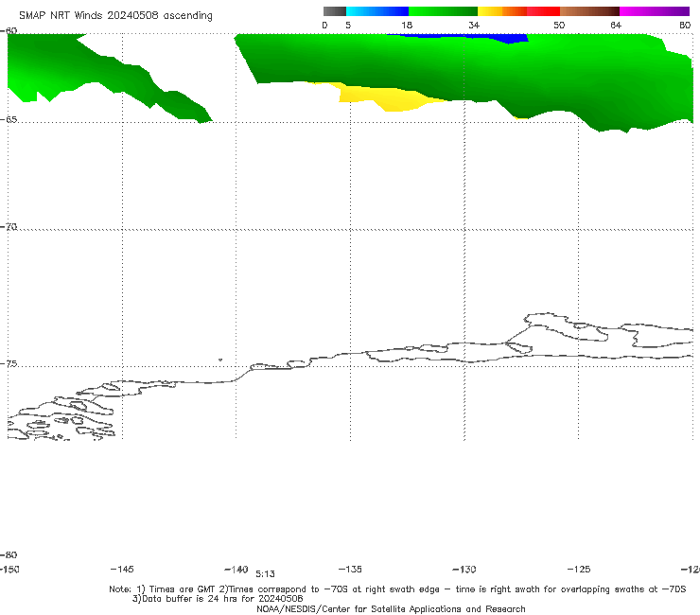Click the yellow high-wind patch on the map

[x=384, y=97]
